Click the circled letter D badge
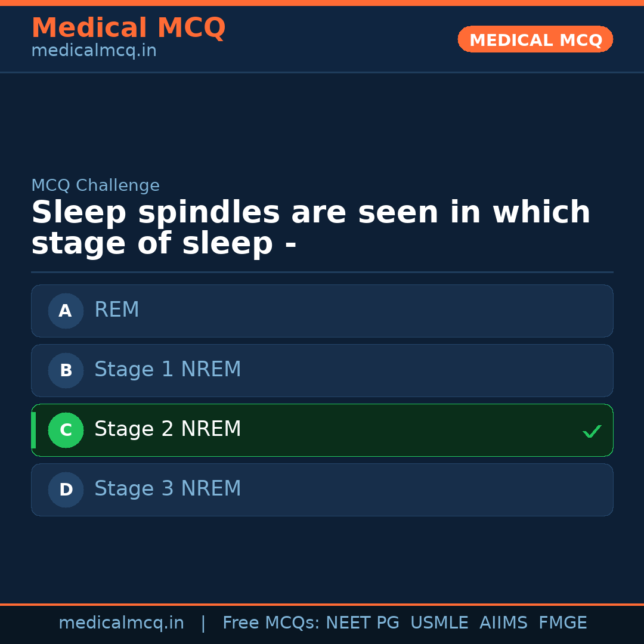The image size is (644, 644). pyautogui.click(x=66, y=490)
